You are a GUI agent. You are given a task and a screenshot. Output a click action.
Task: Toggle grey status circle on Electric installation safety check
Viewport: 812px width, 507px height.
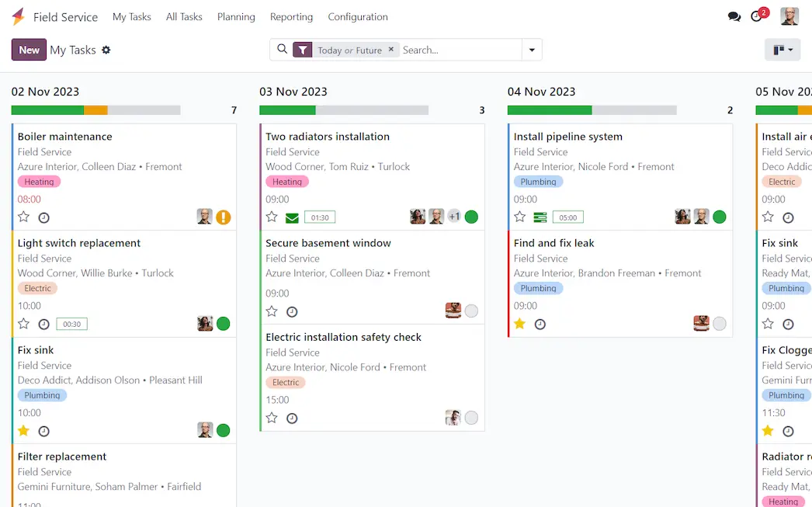click(471, 418)
